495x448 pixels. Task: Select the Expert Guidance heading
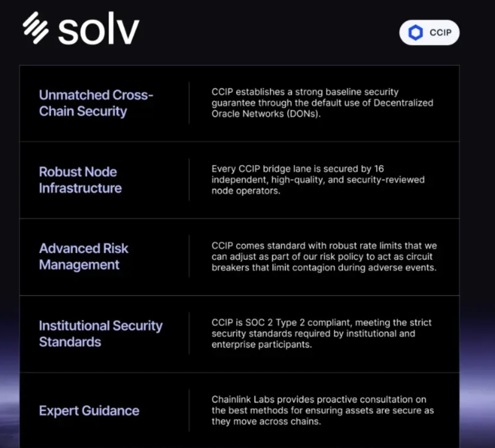[x=89, y=411]
